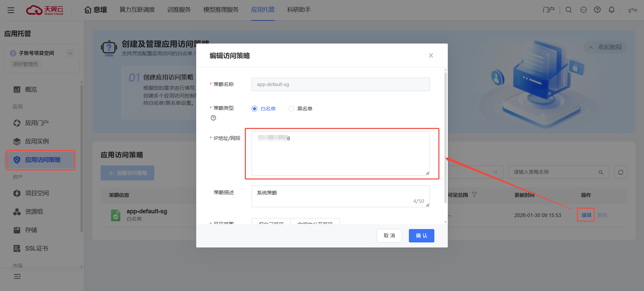Open the hamburger menu at top left
Image resolution: width=644 pixels, height=291 pixels.
click(11, 10)
